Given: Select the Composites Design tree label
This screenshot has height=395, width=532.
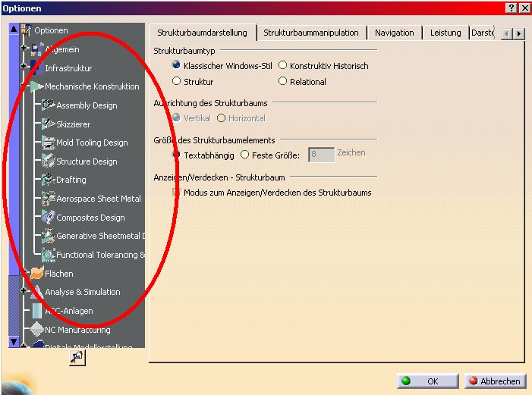Looking at the screenshot, I should tap(90, 218).
